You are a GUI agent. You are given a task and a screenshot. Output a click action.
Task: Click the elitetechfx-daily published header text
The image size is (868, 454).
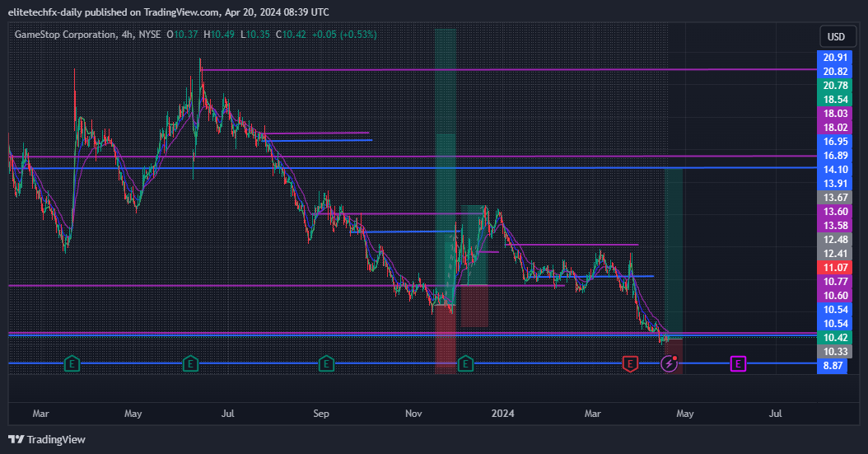pos(168,12)
